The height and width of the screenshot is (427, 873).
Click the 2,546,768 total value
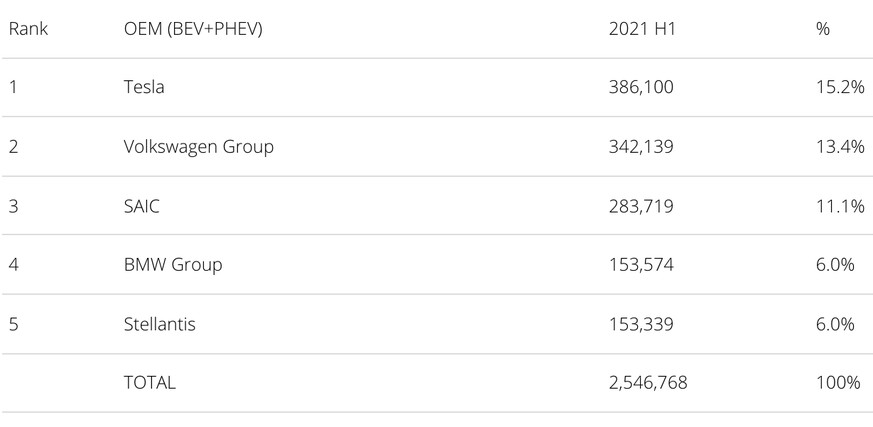click(647, 383)
